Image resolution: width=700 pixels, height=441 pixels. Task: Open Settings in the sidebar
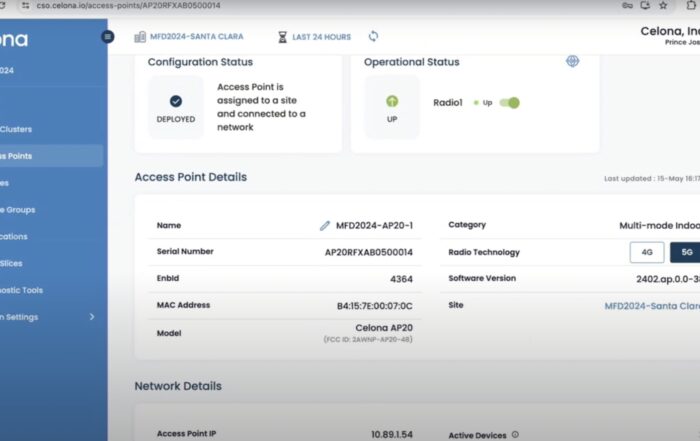19,317
